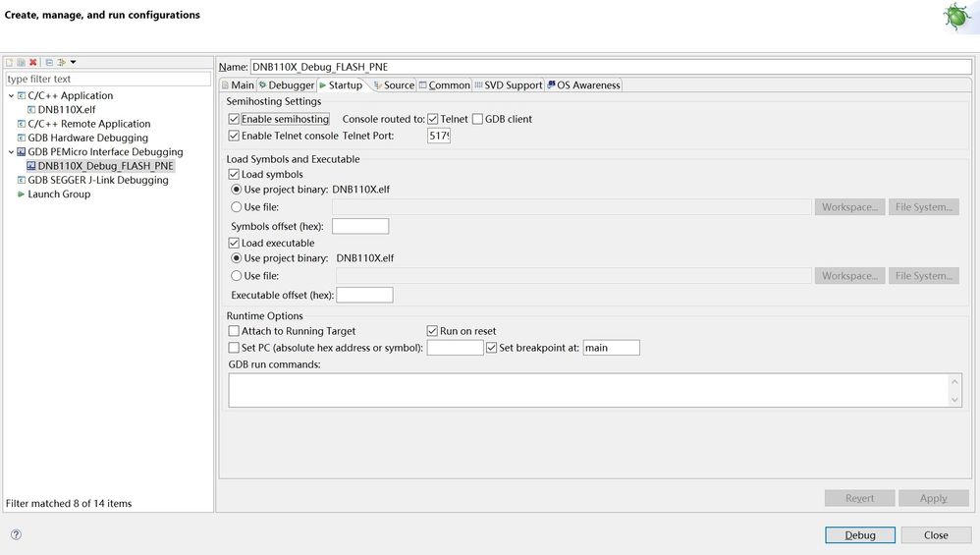The width and height of the screenshot is (980, 555).
Task: Click the breakpoint field containing main
Action: [611, 348]
